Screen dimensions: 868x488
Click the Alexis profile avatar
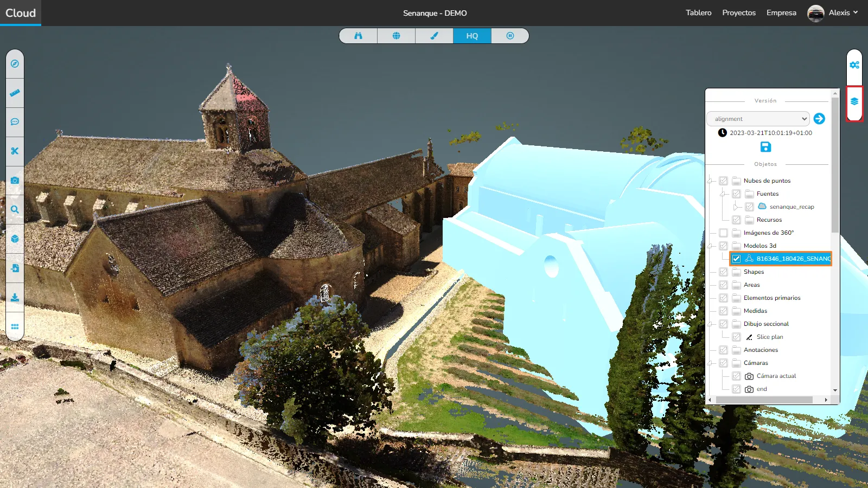pyautogui.click(x=815, y=13)
